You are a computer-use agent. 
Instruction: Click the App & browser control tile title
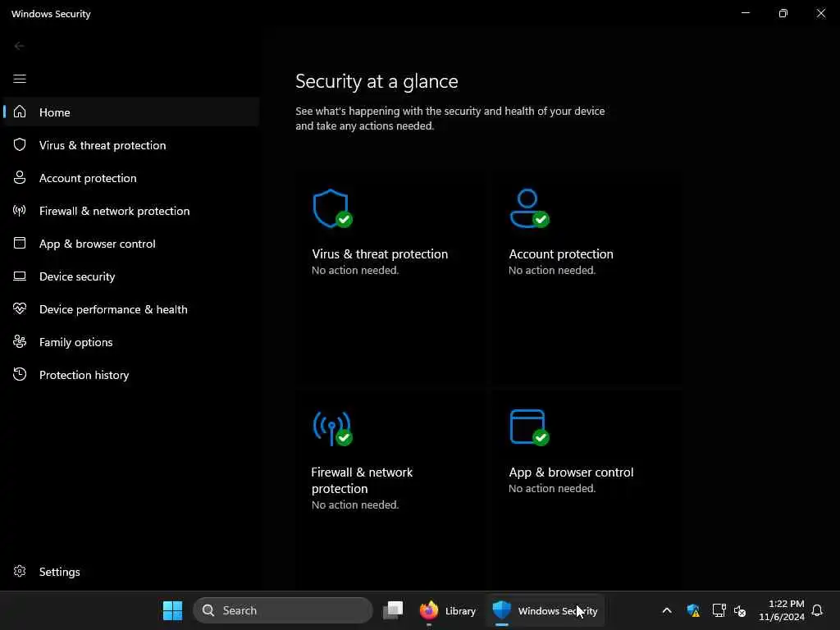point(571,472)
